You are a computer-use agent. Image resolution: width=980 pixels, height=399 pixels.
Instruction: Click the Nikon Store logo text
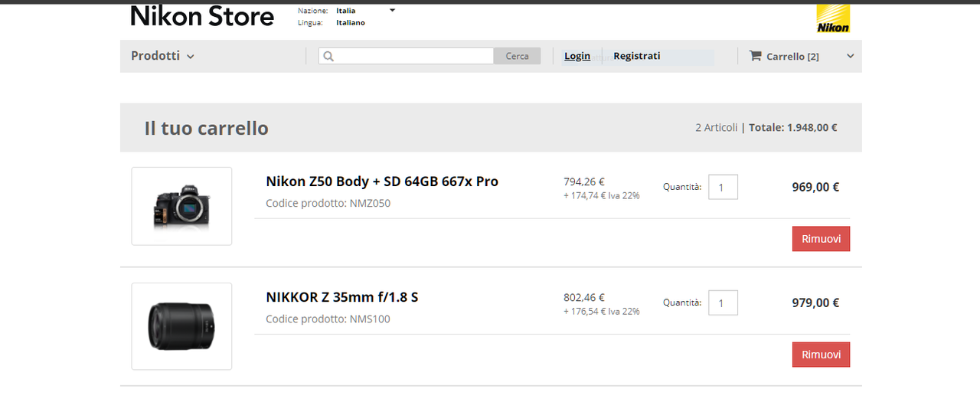click(202, 16)
